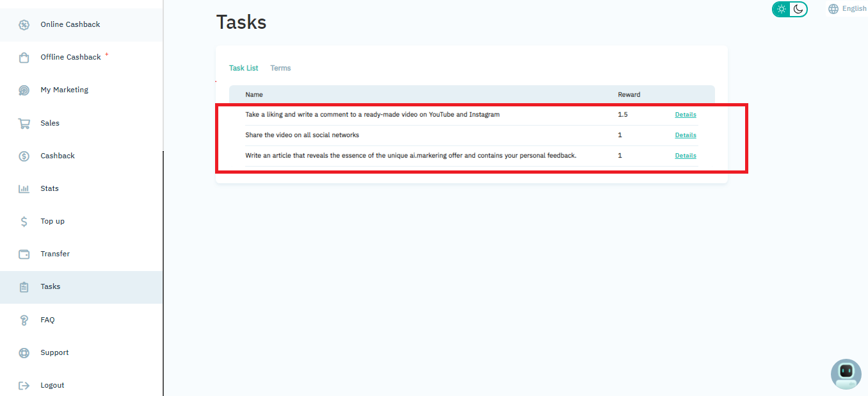The width and height of the screenshot is (868, 396).
Task: Open the chatbot robot assistant
Action: click(x=846, y=374)
